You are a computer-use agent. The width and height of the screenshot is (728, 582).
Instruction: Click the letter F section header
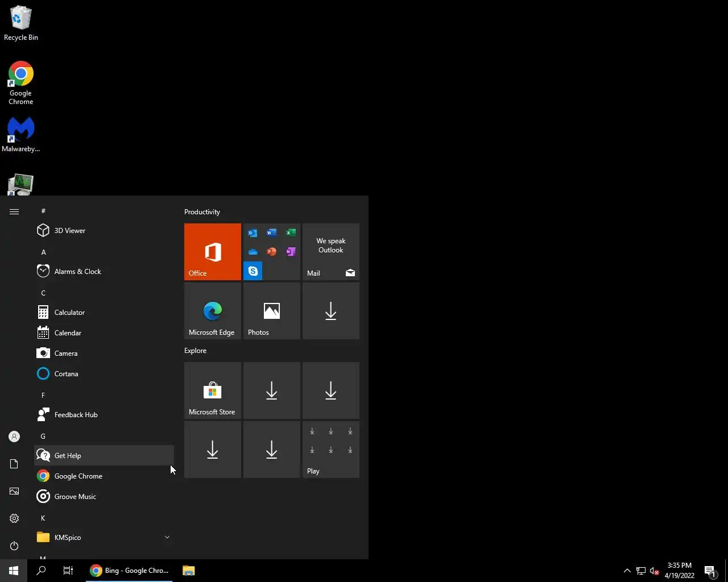43,395
